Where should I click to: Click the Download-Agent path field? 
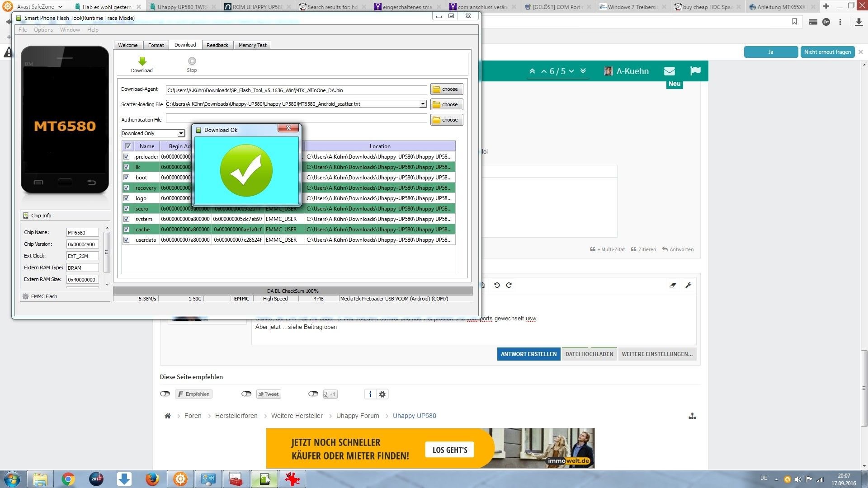pyautogui.click(x=296, y=90)
